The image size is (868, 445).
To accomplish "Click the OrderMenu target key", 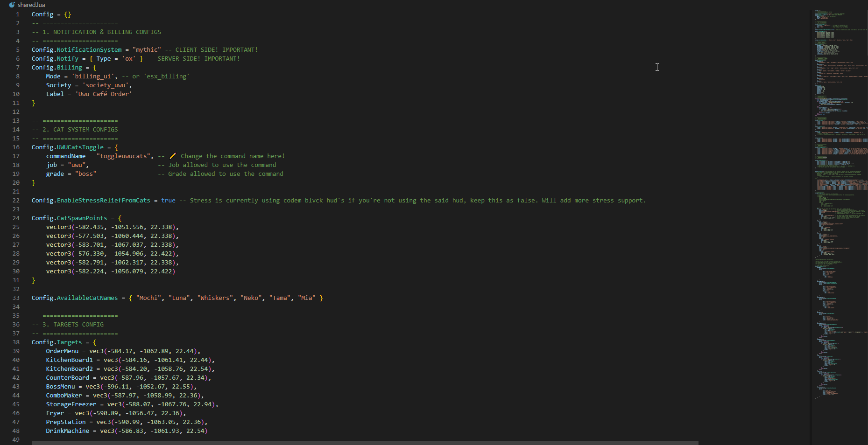I will coord(62,351).
